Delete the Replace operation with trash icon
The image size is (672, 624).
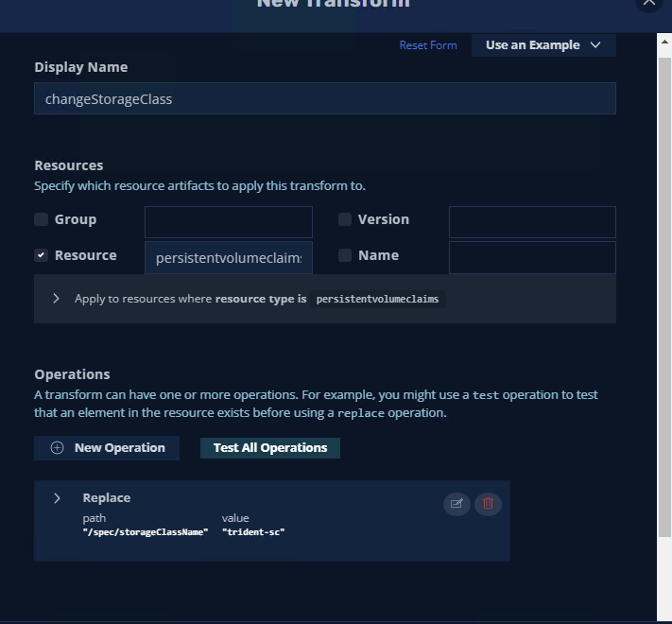point(488,504)
